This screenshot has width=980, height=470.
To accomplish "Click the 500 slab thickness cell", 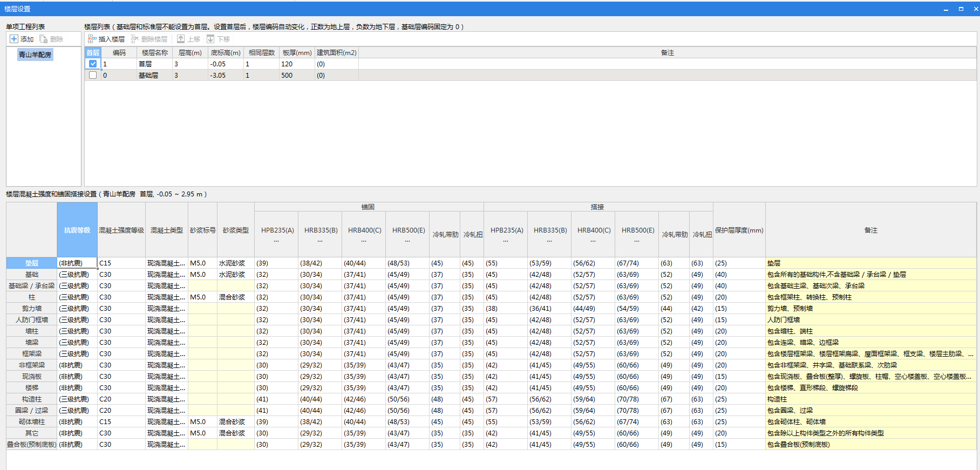I will pyautogui.click(x=297, y=75).
